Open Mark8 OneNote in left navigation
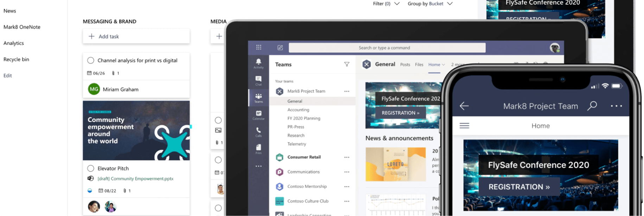The image size is (644, 216). pyautogui.click(x=22, y=27)
